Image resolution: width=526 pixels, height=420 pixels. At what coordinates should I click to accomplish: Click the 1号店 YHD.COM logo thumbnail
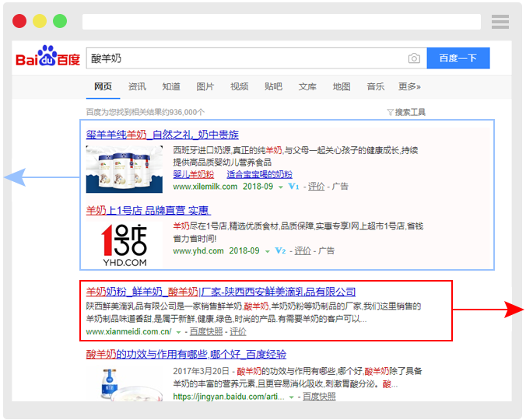(124, 245)
